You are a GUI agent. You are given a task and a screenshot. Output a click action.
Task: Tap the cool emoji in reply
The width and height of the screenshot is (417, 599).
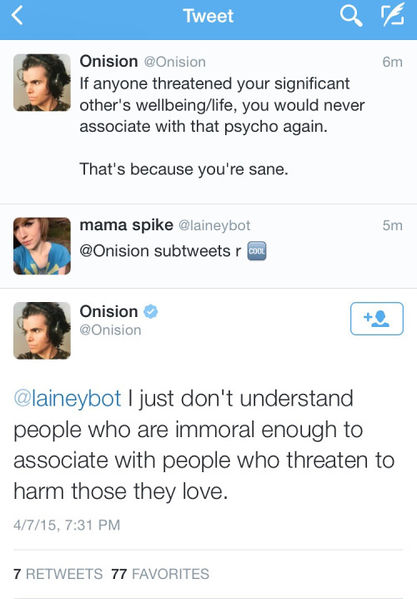[x=257, y=251]
